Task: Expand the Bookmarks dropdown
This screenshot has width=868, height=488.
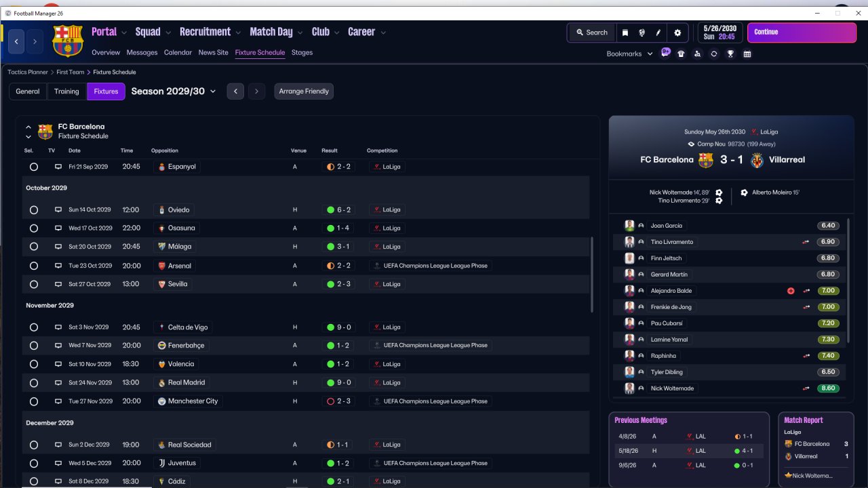Action: [629, 54]
